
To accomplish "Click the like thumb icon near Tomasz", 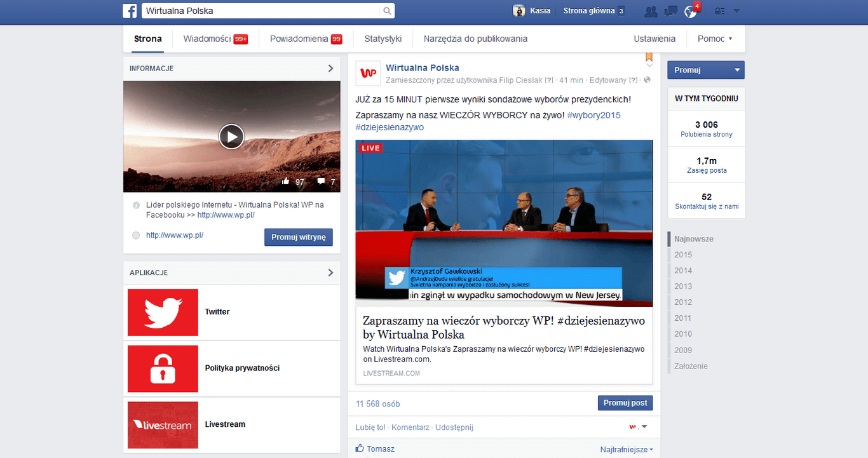I will [x=360, y=448].
